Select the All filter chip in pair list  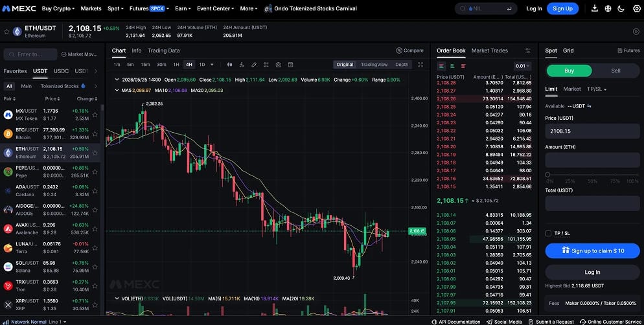click(x=9, y=86)
